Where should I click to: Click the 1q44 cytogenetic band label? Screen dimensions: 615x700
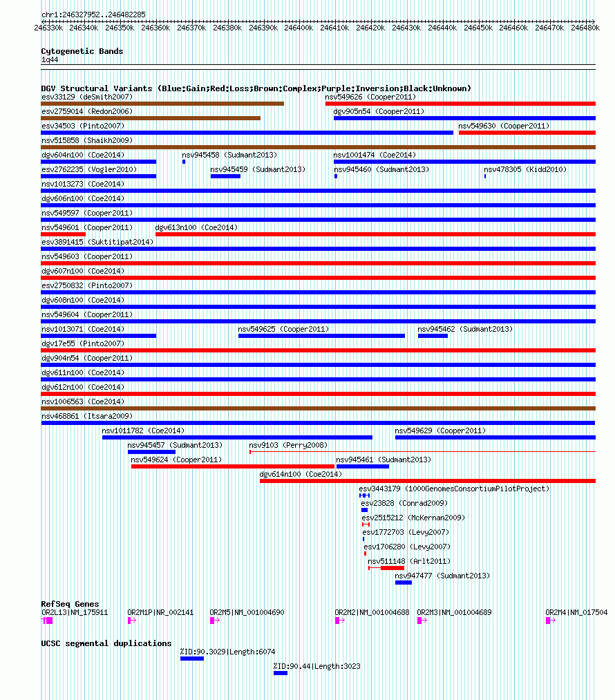point(50,60)
